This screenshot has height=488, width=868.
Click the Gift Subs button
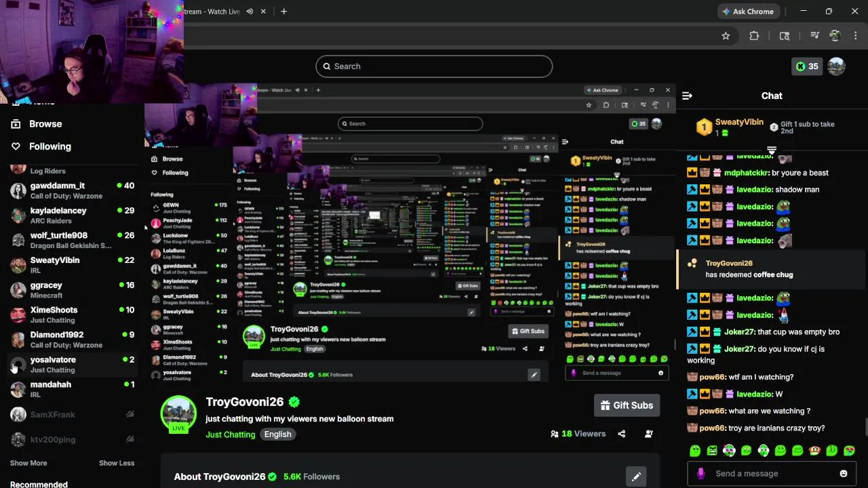coord(627,405)
